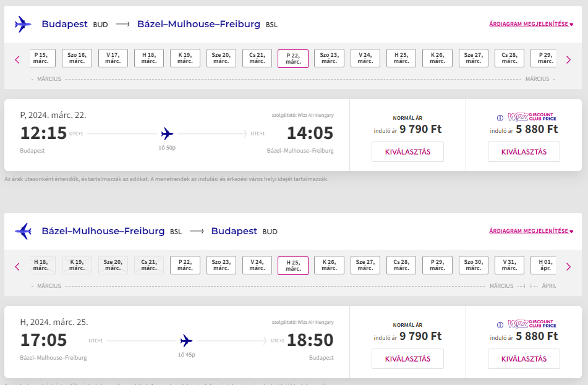
Task: Show earlier outbound dates with left arrow
Action: tap(17, 59)
